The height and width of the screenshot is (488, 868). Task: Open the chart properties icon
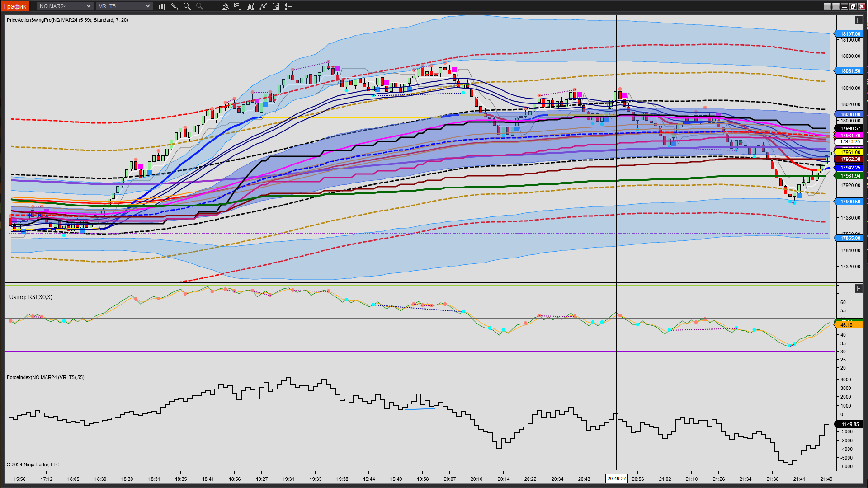276,6
